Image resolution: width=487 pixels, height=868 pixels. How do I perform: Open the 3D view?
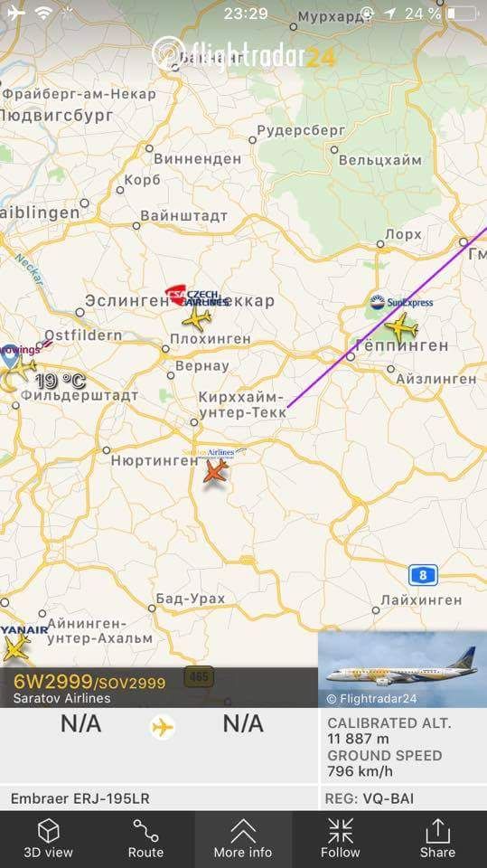48,839
